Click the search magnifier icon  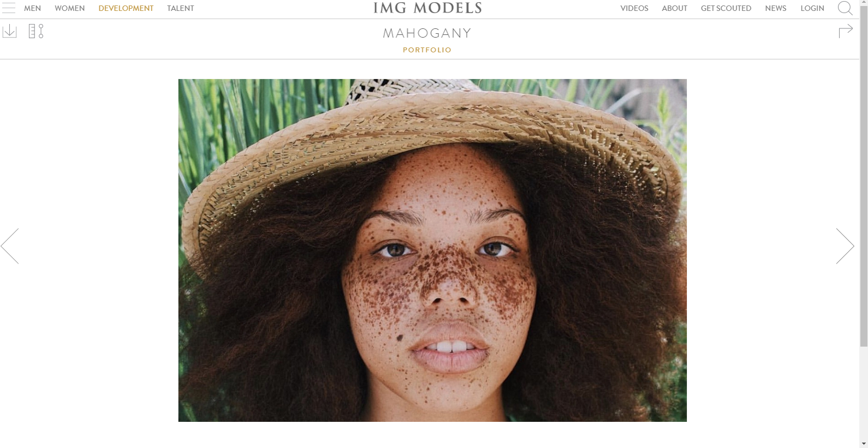click(x=845, y=8)
